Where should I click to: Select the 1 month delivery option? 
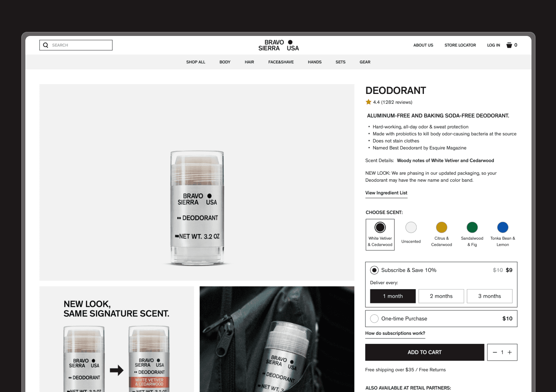point(393,296)
